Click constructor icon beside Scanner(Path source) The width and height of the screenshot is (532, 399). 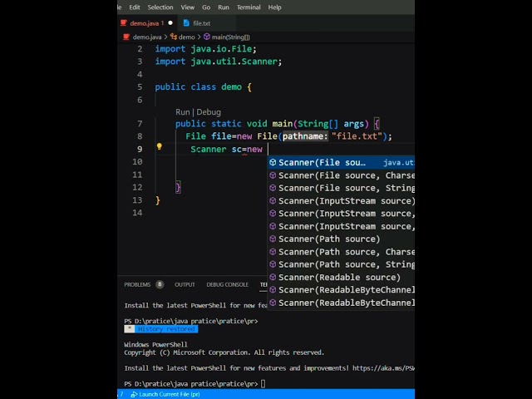[x=273, y=239]
